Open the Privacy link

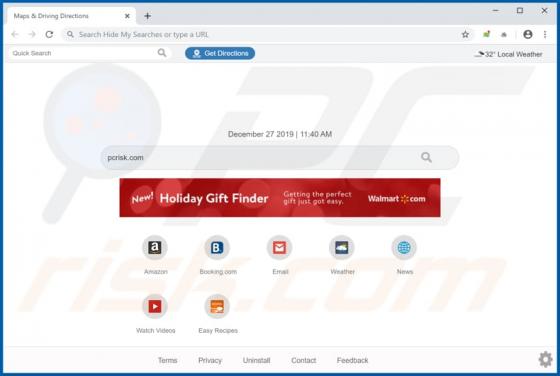[x=210, y=360]
